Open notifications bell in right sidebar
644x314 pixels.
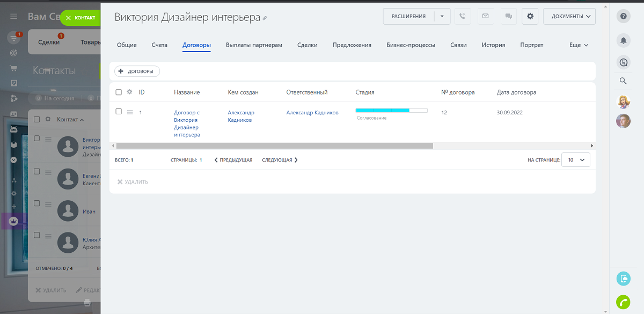pyautogui.click(x=623, y=40)
